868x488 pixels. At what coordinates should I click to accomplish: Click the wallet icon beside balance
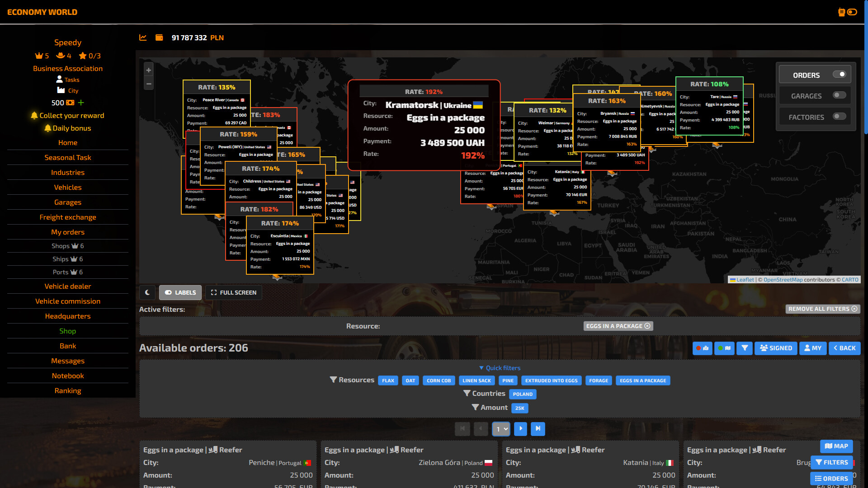159,38
